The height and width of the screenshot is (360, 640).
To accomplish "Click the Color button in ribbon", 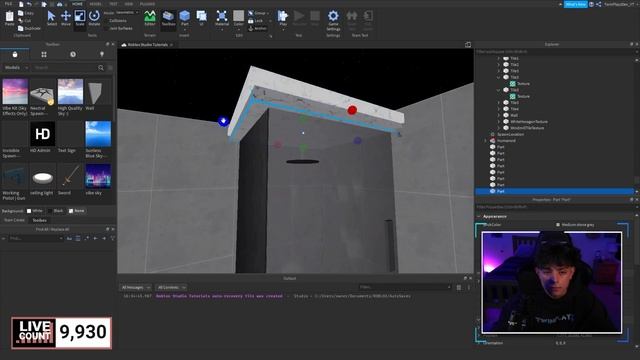I will [238, 18].
